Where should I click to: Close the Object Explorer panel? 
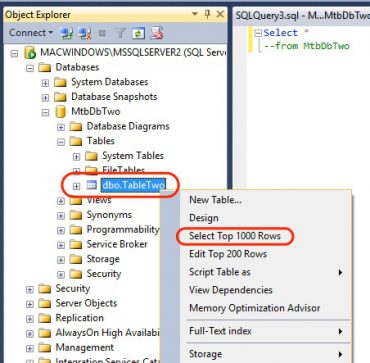[220, 14]
